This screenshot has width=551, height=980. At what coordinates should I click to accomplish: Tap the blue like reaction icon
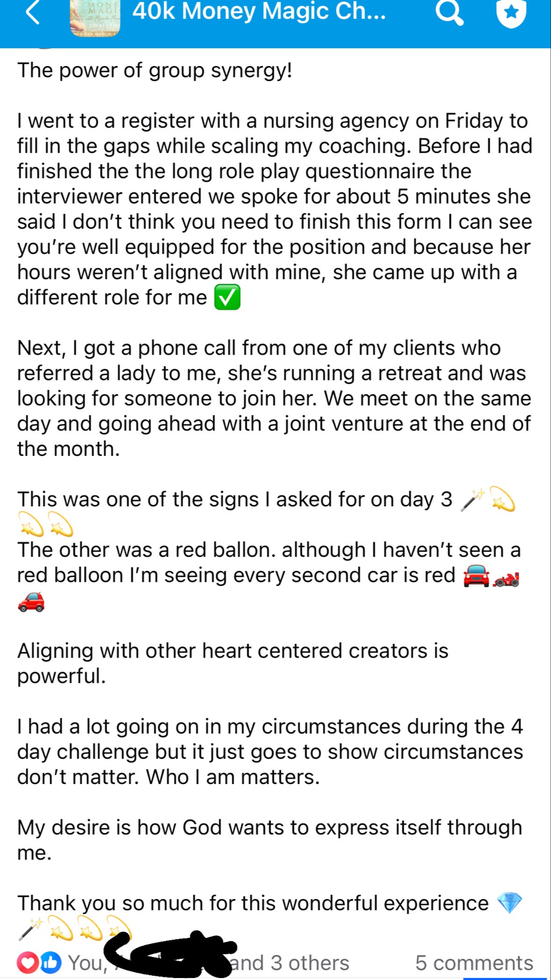(50, 962)
